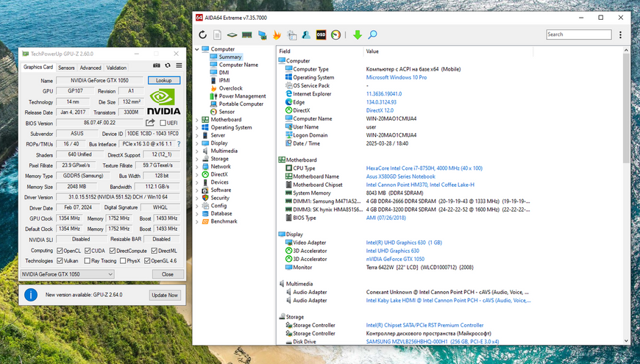Open the nVIDIA GeForce GTX 1050 link
This screenshot has width=640, height=364.
pos(395,259)
